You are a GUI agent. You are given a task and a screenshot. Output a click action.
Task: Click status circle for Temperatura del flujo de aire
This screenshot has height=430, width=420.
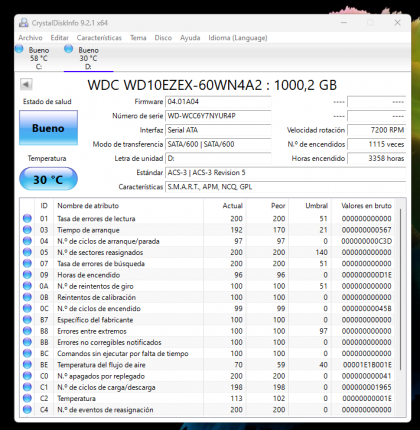[x=27, y=365]
